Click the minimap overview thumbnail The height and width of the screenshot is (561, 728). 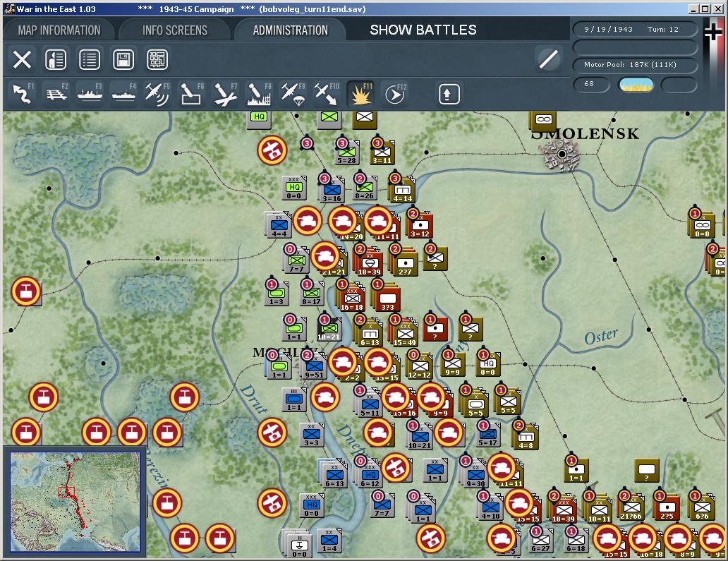(x=75, y=502)
